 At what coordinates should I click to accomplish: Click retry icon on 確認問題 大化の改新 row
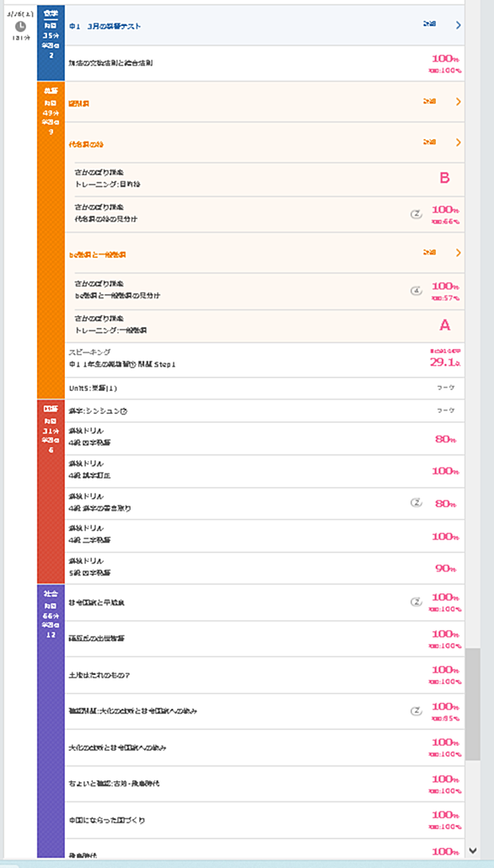pos(416,710)
